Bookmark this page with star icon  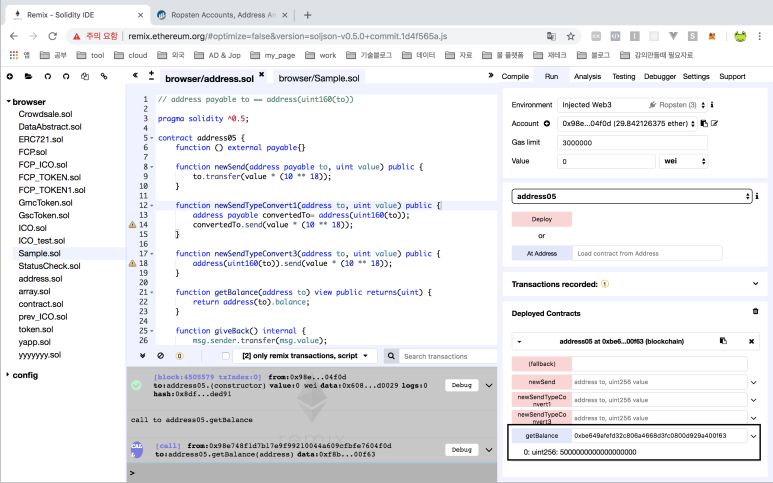coord(570,36)
